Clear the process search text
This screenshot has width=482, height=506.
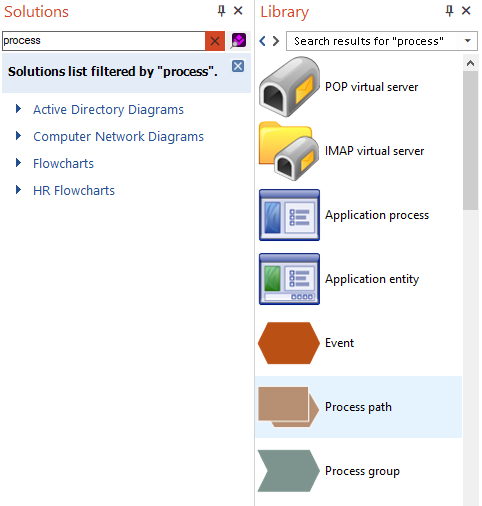(x=215, y=41)
